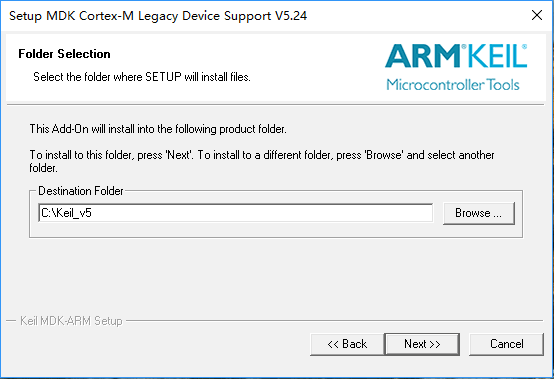Click the Next >> button
The height and width of the screenshot is (379, 554).
(x=422, y=344)
